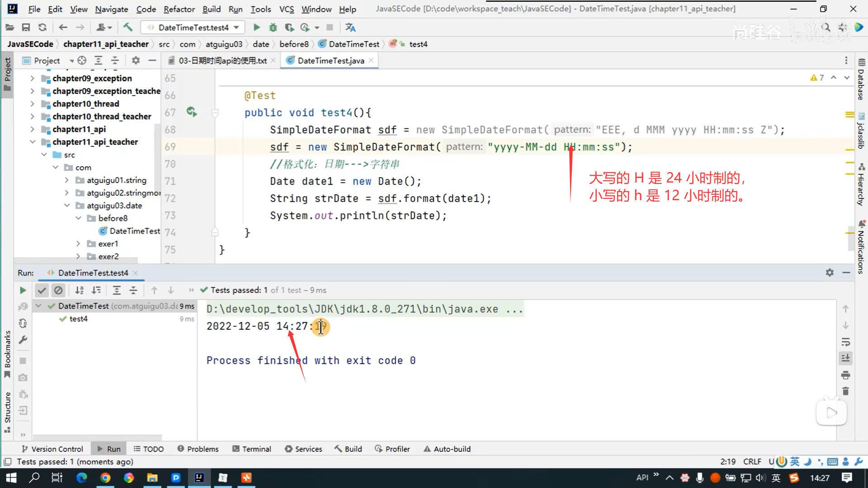
Task: Open Chrome from the Windows taskbar
Action: coord(105,478)
